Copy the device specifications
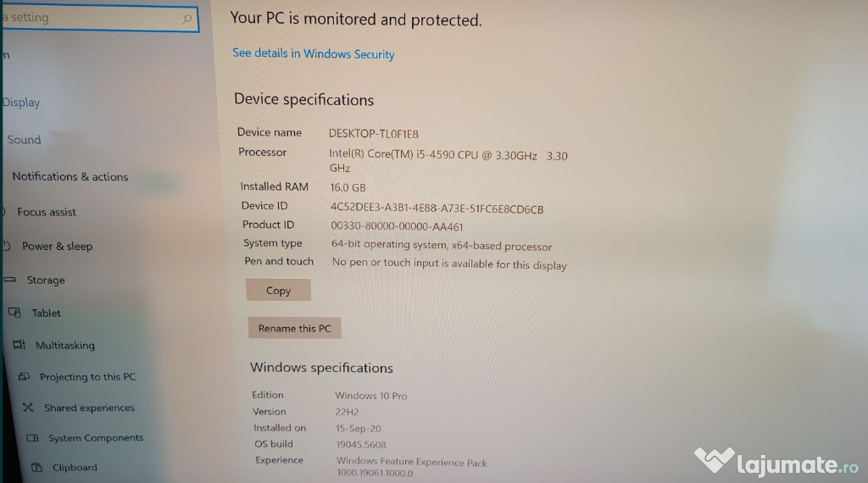The height and width of the screenshot is (483, 868). point(278,290)
